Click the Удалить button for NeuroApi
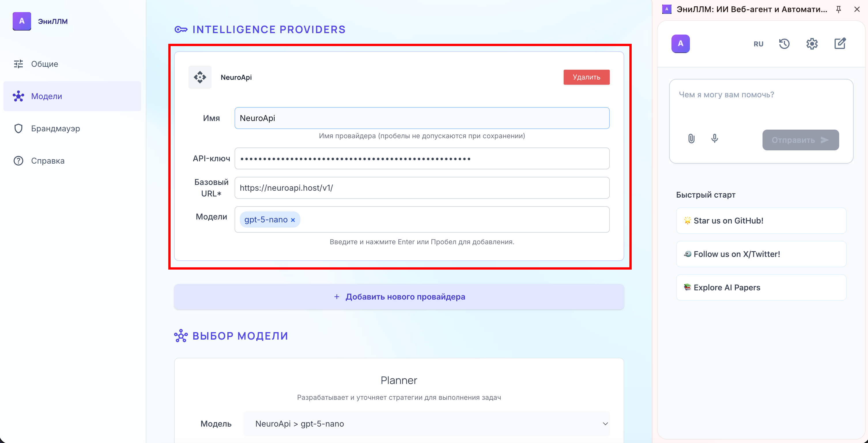This screenshot has width=868, height=443. coord(586,77)
